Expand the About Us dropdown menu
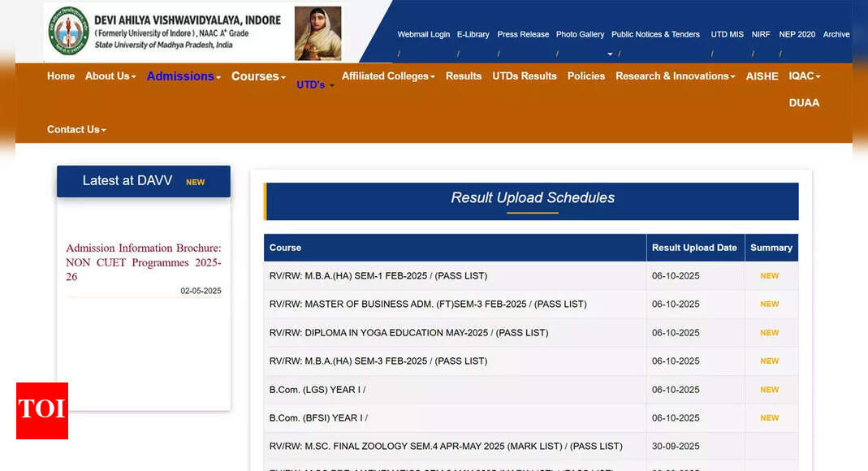This screenshot has height=471, width=868. pos(110,76)
